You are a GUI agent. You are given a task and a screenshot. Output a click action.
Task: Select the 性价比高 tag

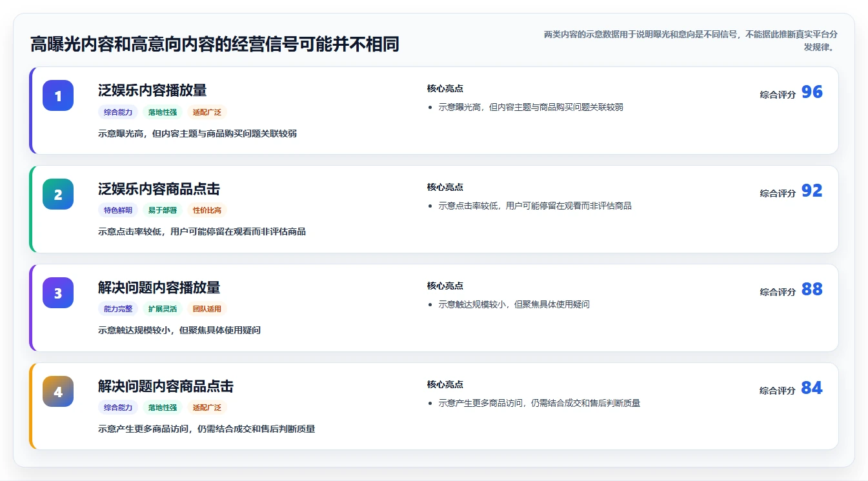(207, 210)
